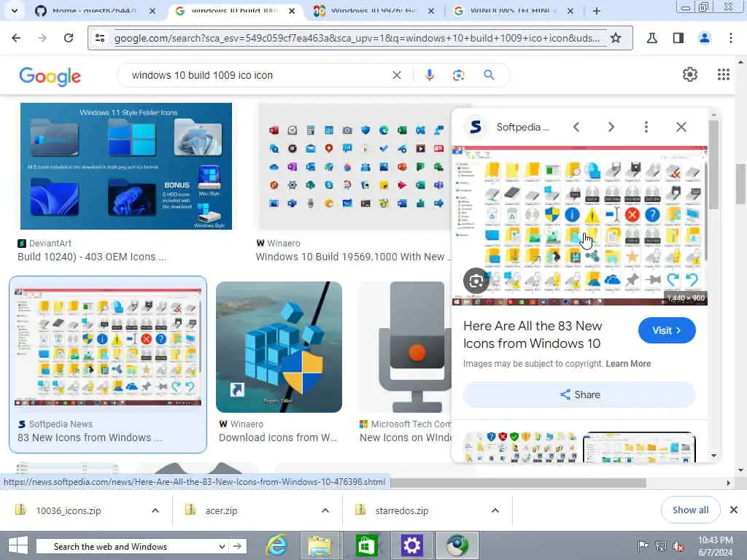Start voice search with microphone
Screen dimensions: 747x560
pos(429,75)
